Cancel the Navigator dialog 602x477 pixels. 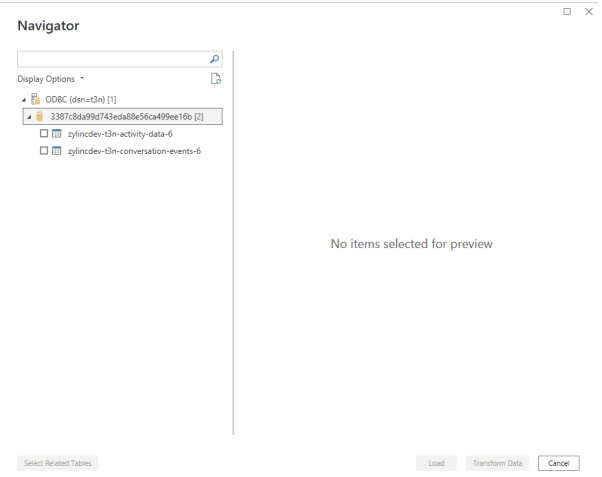[559, 463]
